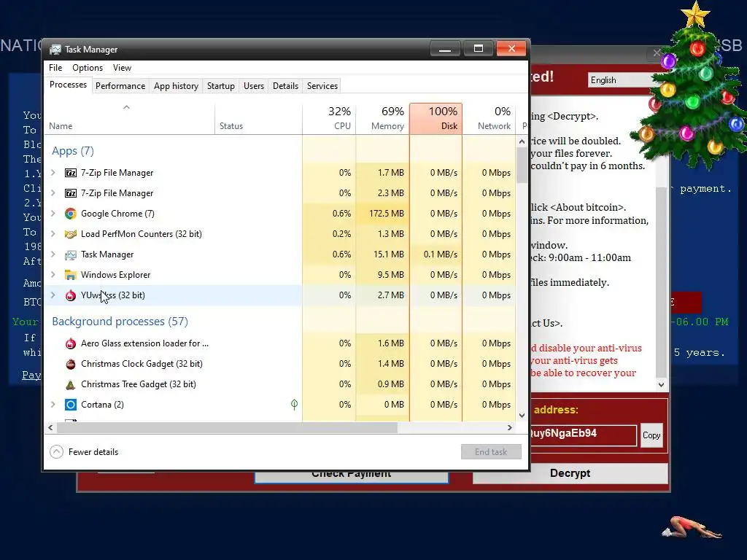Select the Christmas Clock Gadget (32 bit) row
747x560 pixels.
coord(279,364)
